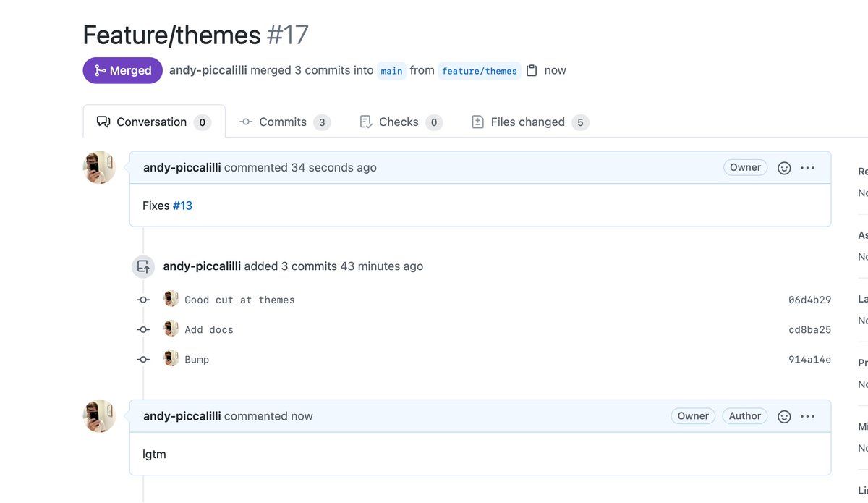This screenshot has height=503, width=868.
Task: Click the small avatar next to the "Bump" commit
Action: [x=171, y=358]
